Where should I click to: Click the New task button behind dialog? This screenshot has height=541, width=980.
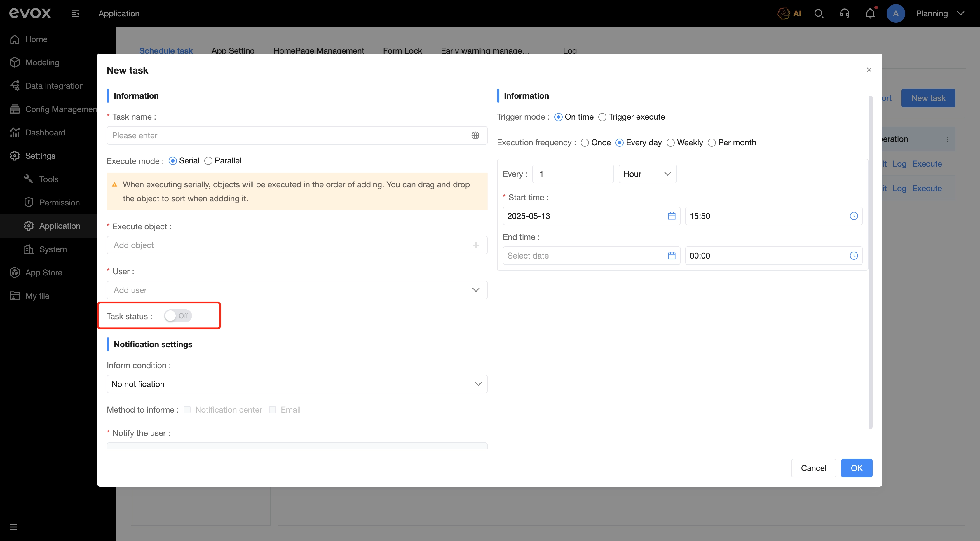928,98
